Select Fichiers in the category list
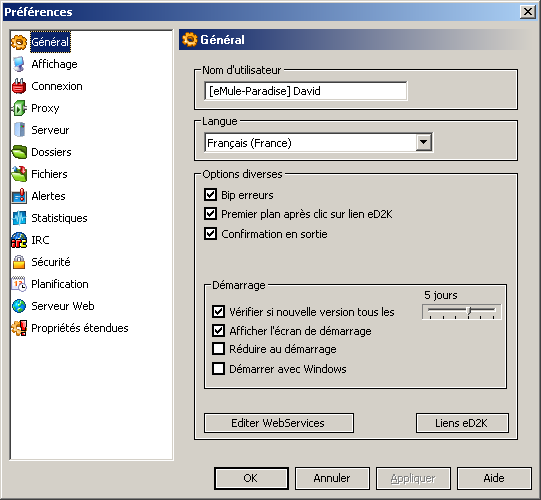 [49, 174]
